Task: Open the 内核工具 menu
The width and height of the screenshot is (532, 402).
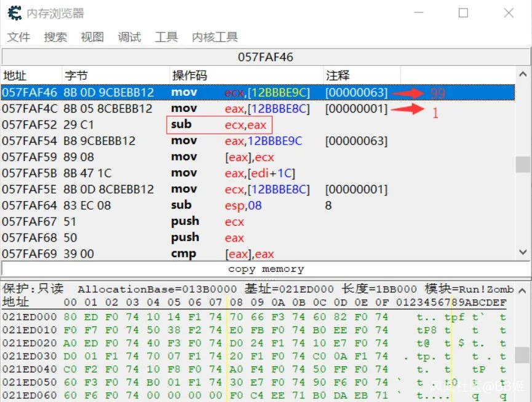Action: pos(215,37)
